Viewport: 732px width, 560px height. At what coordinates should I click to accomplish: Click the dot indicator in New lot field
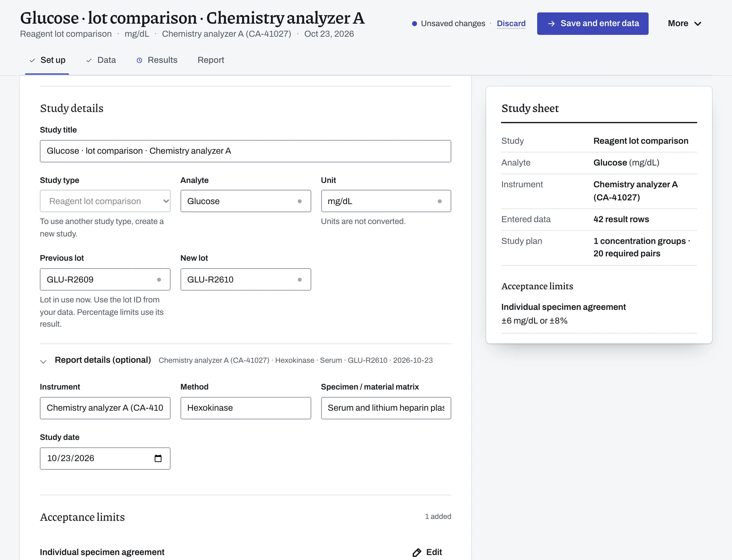[300, 280]
